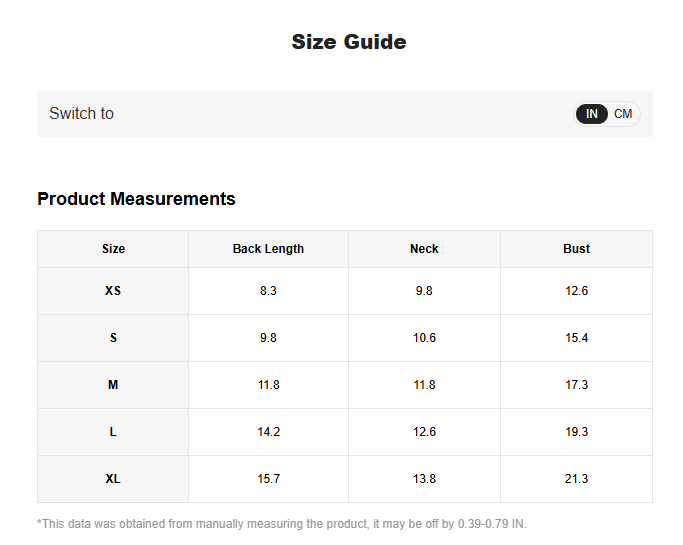Click the XS back length value 8.3
The width and height of the screenshot is (683, 545).
pyautogui.click(x=268, y=291)
